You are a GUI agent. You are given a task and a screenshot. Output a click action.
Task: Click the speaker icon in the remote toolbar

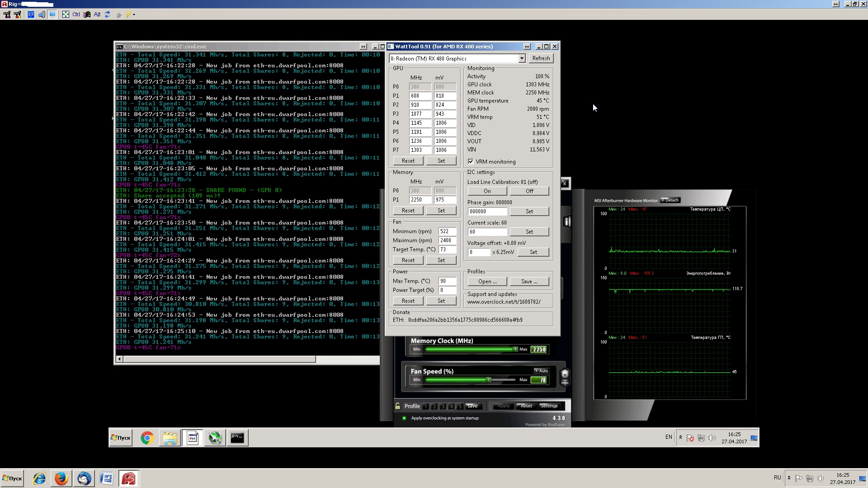42,14
